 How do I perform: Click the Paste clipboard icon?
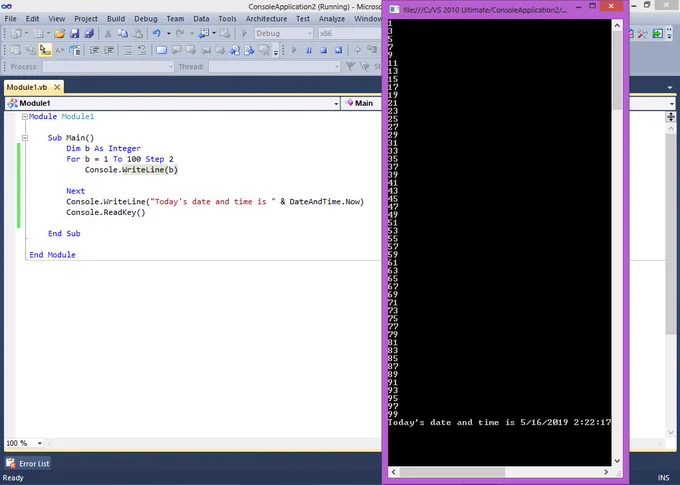click(137, 33)
